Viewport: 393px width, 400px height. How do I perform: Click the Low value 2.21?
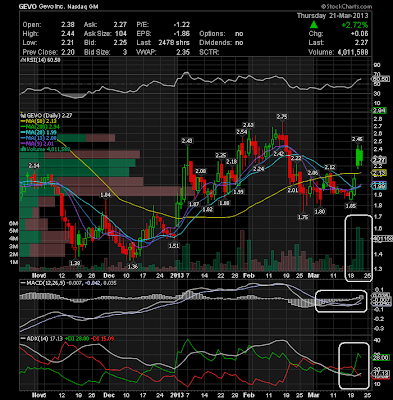pyautogui.click(x=68, y=43)
